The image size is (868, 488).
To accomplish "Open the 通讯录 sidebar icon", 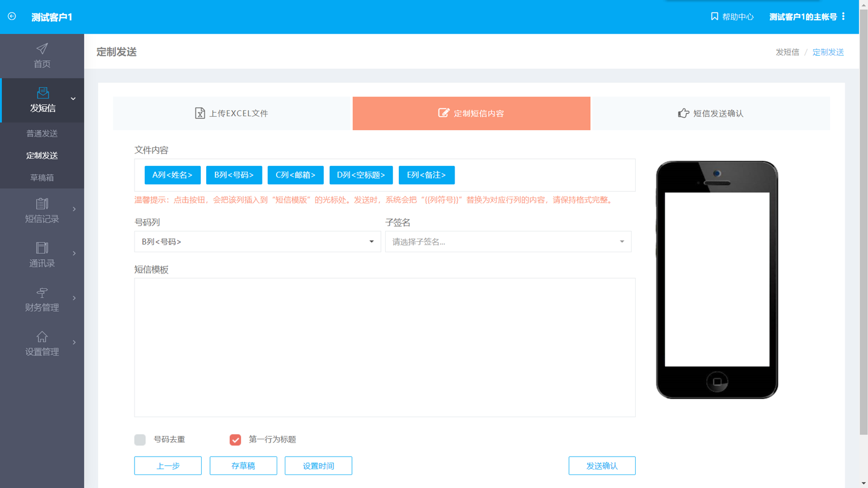I will tap(42, 248).
